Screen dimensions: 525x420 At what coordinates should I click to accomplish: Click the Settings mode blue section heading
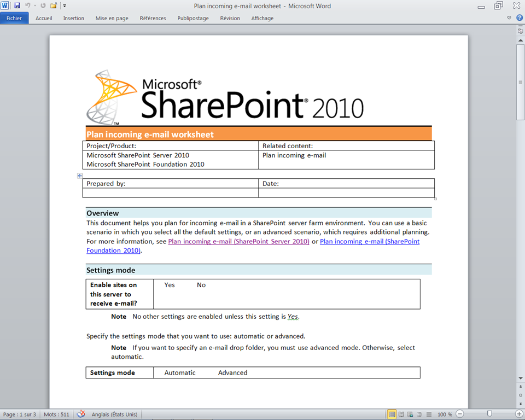click(x=259, y=270)
